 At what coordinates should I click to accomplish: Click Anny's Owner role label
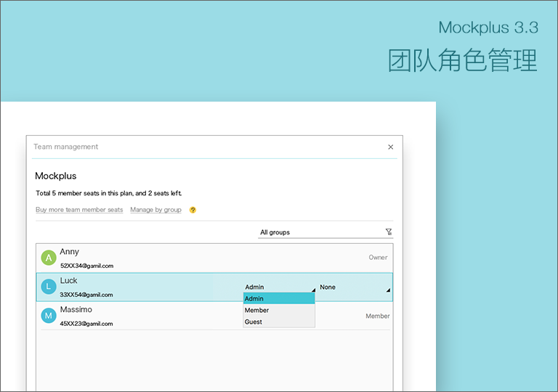[x=378, y=257]
